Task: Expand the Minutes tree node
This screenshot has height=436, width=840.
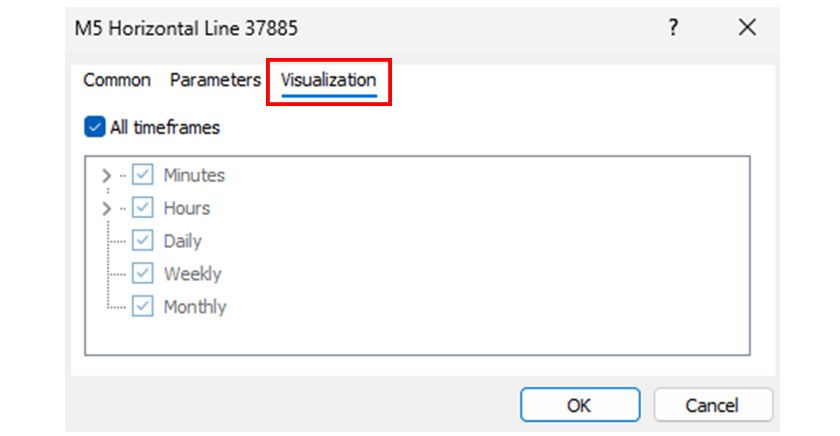Action: click(x=107, y=176)
